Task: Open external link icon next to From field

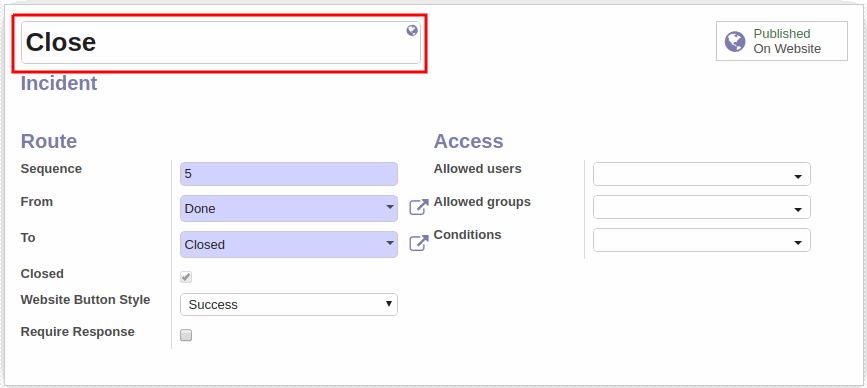Action: tap(419, 207)
